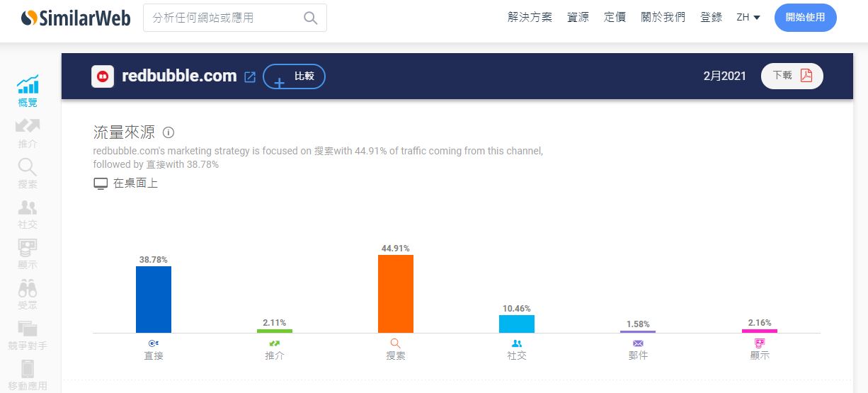This screenshot has width=868, height=393.
Task: Click the 直接 channel icon below chart
Action: 154,343
